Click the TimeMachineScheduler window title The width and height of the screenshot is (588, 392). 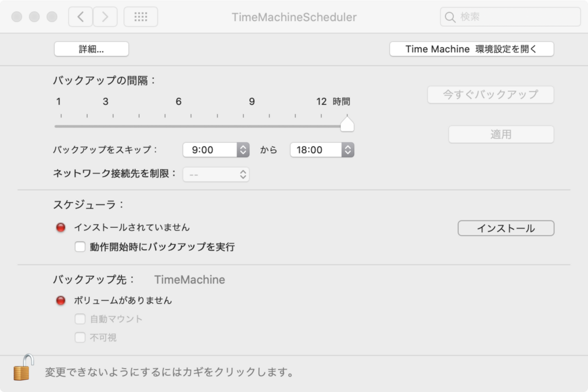294,17
